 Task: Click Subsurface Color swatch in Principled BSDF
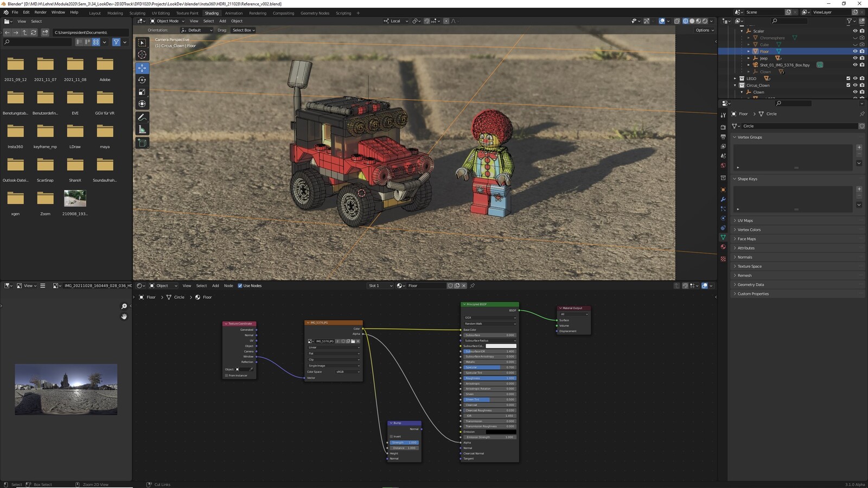point(501,346)
